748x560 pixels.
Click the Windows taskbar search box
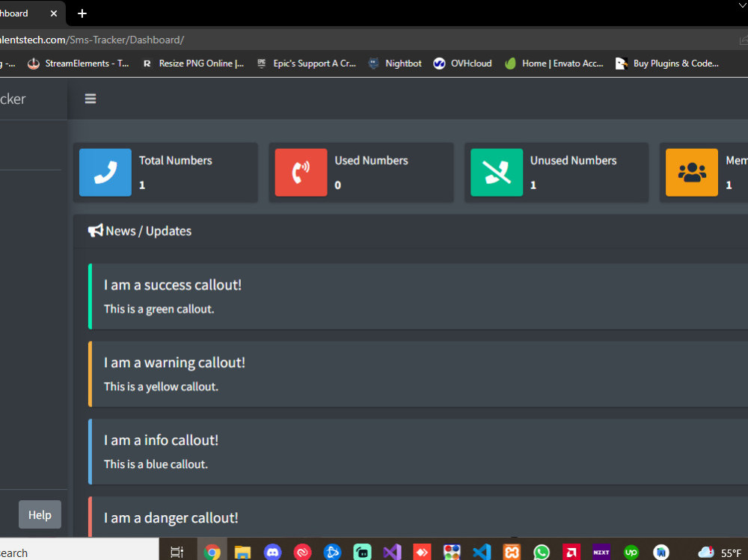point(79,550)
